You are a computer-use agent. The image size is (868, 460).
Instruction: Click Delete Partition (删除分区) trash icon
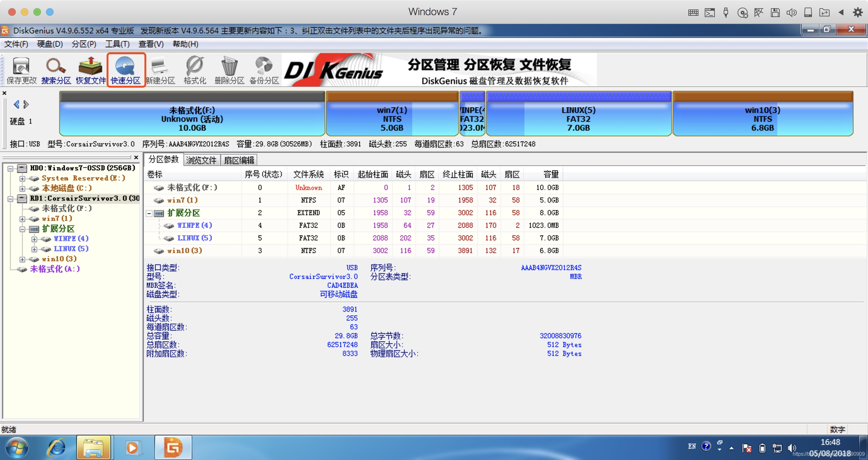229,70
